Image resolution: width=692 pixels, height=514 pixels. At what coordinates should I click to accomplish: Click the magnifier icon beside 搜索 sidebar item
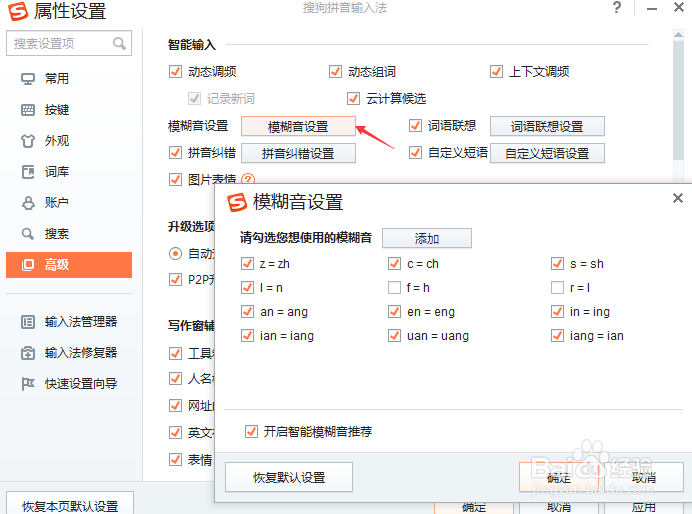28,233
